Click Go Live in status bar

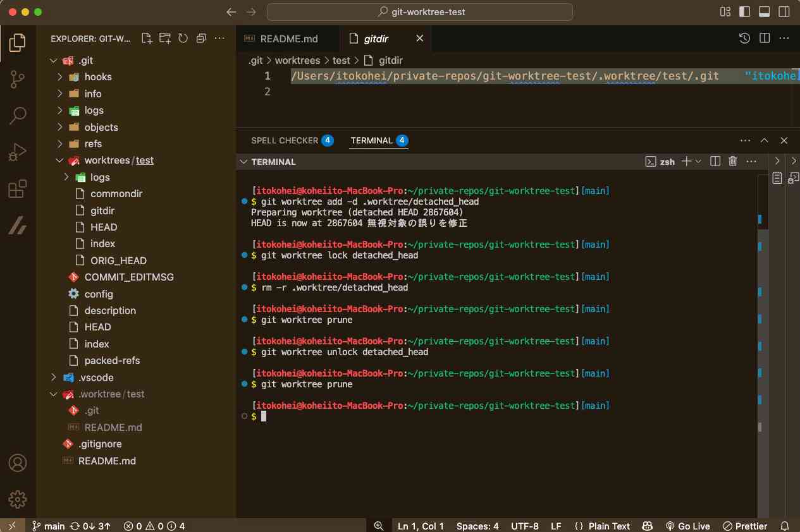[x=687, y=526]
